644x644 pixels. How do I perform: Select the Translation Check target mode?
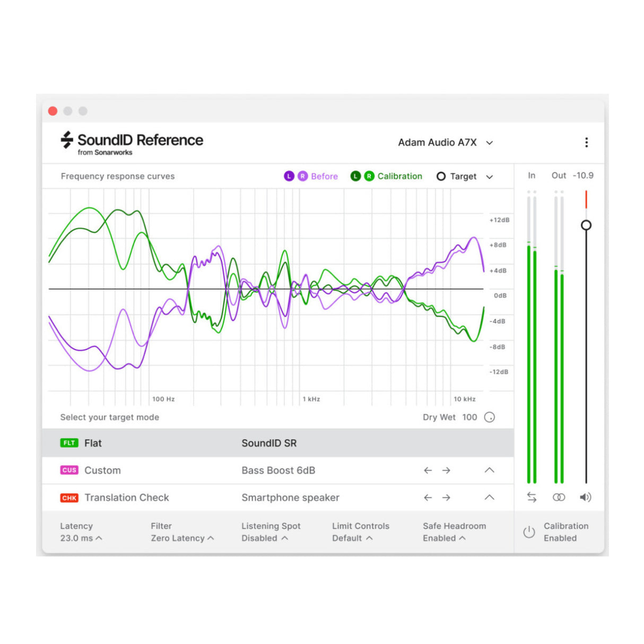tap(278, 498)
